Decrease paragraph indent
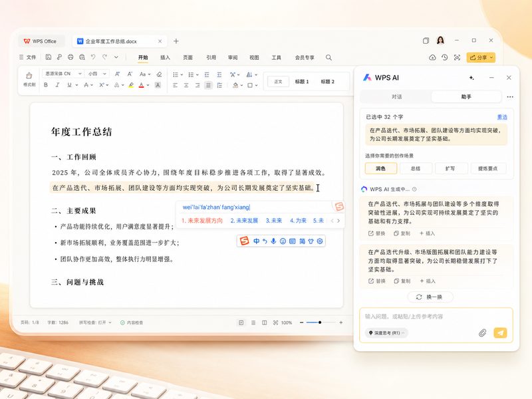 click(207, 74)
